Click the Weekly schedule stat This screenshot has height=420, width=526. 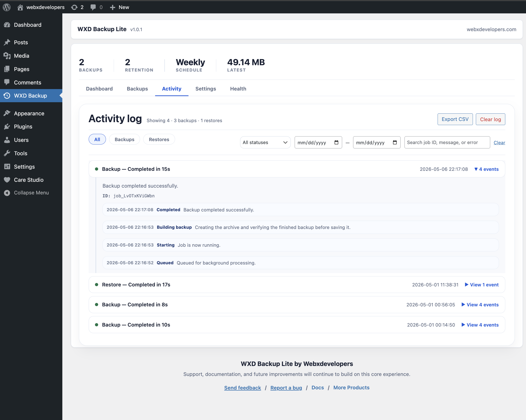tap(190, 65)
